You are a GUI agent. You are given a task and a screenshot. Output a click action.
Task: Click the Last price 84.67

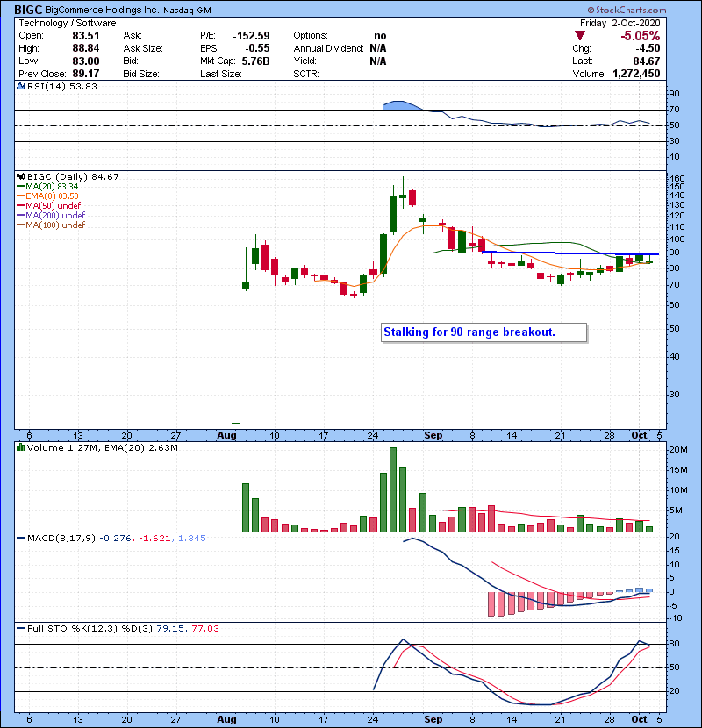tap(646, 61)
